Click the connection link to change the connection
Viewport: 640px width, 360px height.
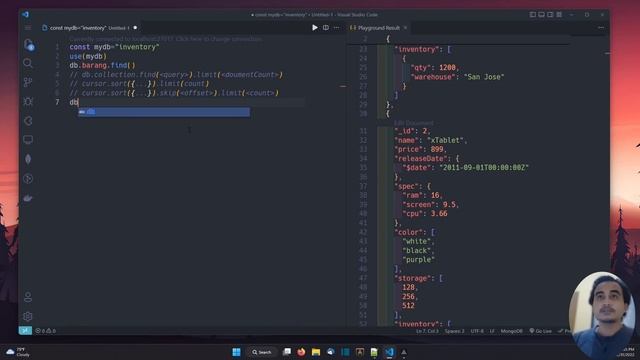pyautogui.click(x=165, y=39)
